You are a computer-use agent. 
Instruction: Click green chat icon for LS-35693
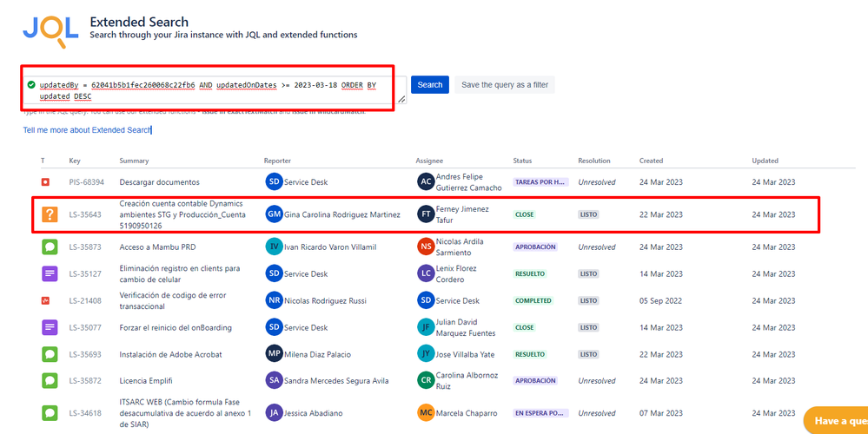(50, 354)
